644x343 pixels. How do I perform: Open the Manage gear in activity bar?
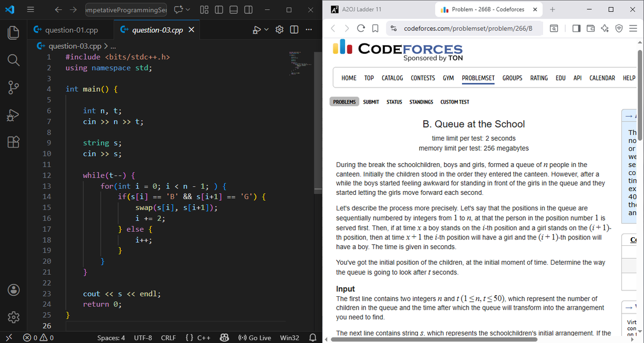(x=12, y=316)
